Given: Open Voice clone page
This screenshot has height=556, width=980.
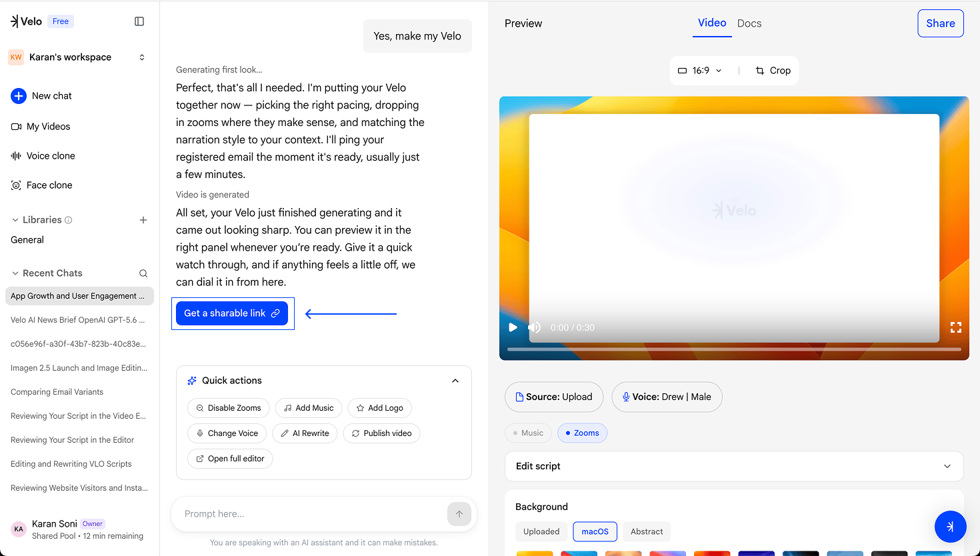Looking at the screenshot, I should (x=43, y=156).
